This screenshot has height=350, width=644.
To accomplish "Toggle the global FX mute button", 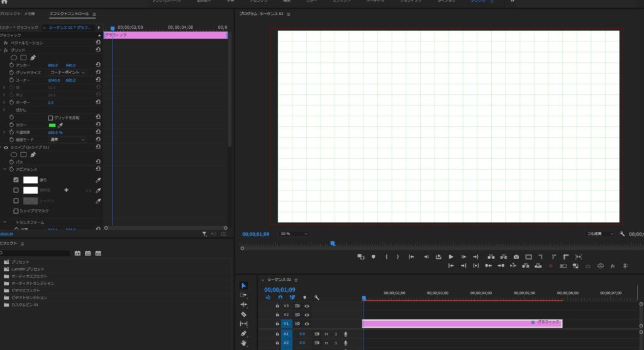I will click(x=613, y=266).
